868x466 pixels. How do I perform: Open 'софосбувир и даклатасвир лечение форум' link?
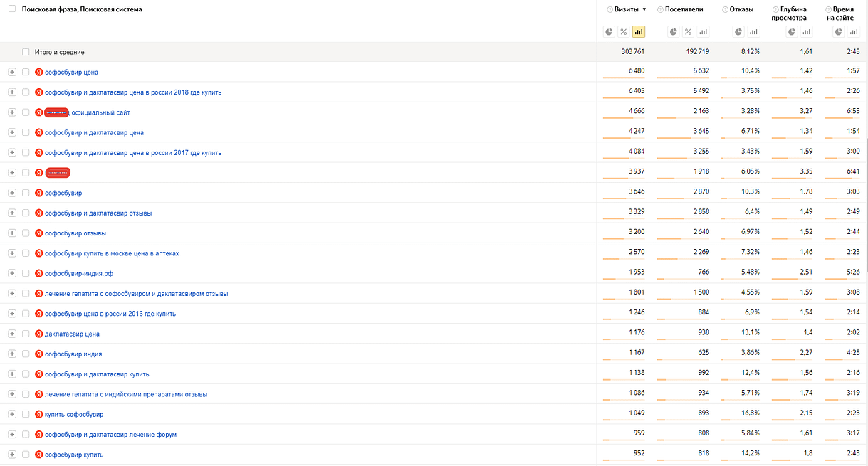click(110, 434)
